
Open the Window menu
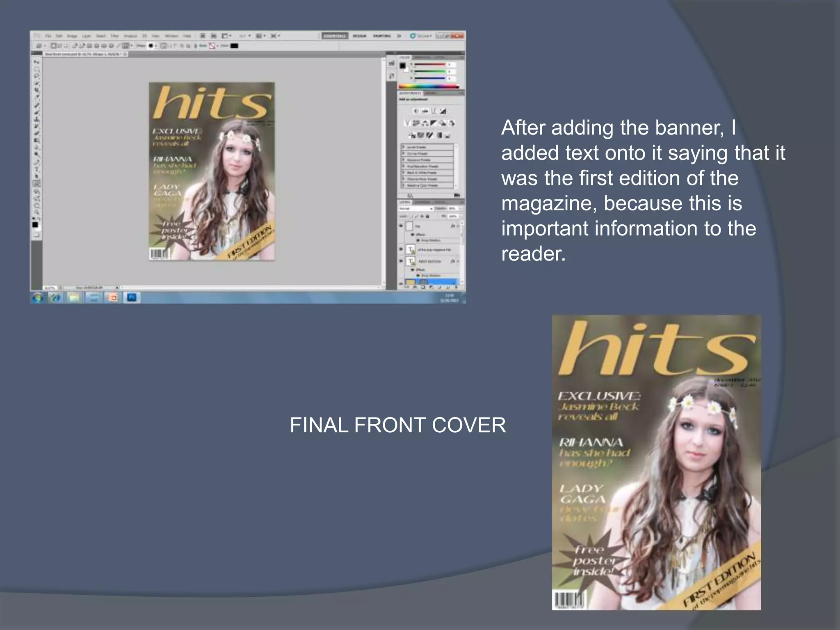(171, 36)
